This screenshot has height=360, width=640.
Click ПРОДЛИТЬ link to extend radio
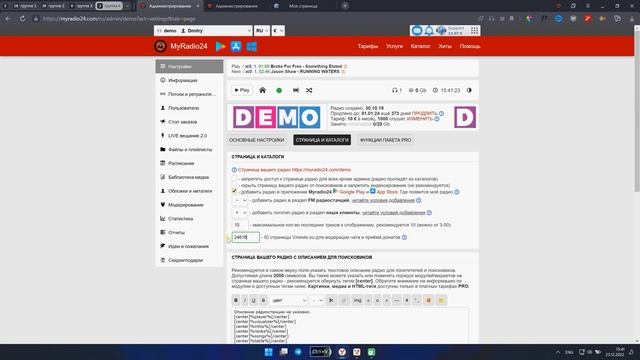click(x=424, y=113)
